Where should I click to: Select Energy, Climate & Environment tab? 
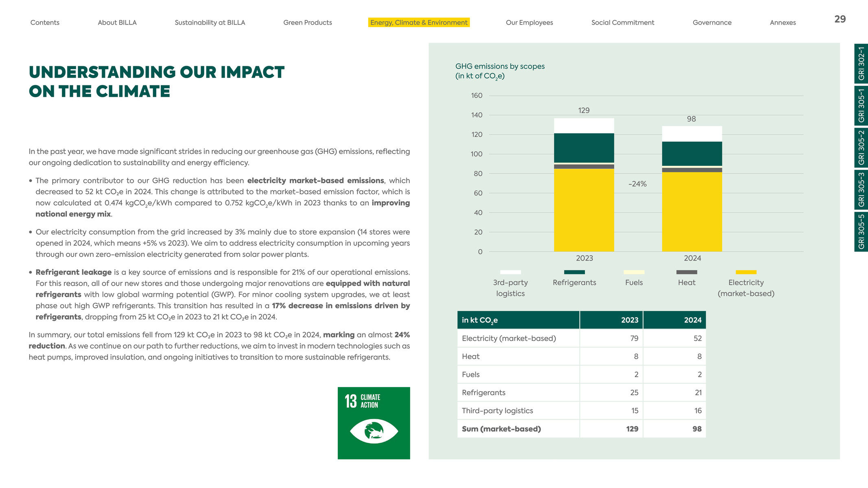click(x=419, y=23)
